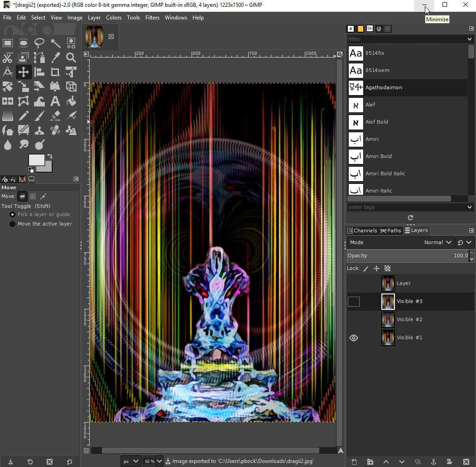Select the Fuzzy Select magic wand tool
Viewport: 476px width, 467px height.
tap(55, 43)
